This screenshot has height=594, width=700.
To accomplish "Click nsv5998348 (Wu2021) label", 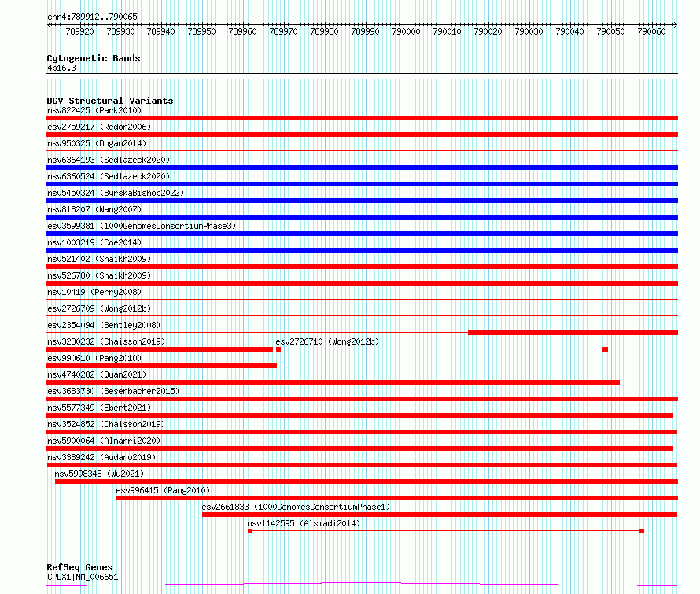I will 99,474.
